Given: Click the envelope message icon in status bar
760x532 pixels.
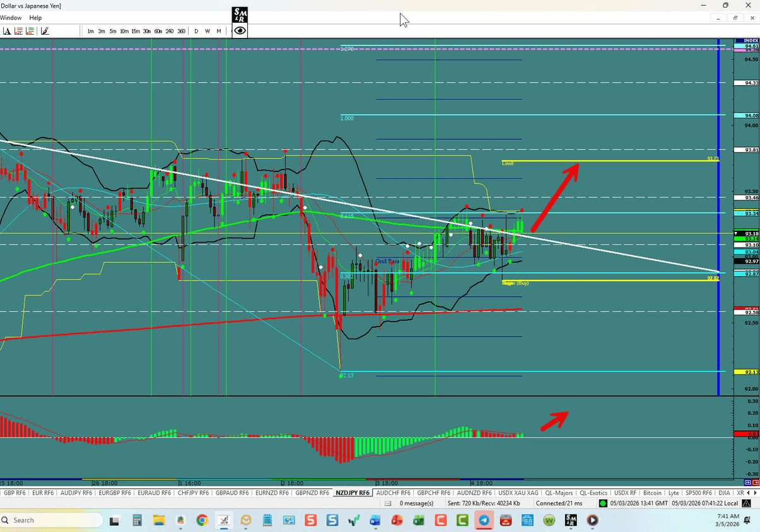Looking at the screenshot, I should [388, 503].
